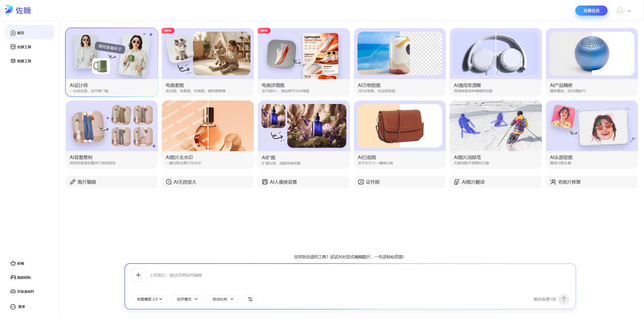Screen dimensions: 644x319
Task: Open 价格 crown icon in sidebar
Action: (13, 263)
